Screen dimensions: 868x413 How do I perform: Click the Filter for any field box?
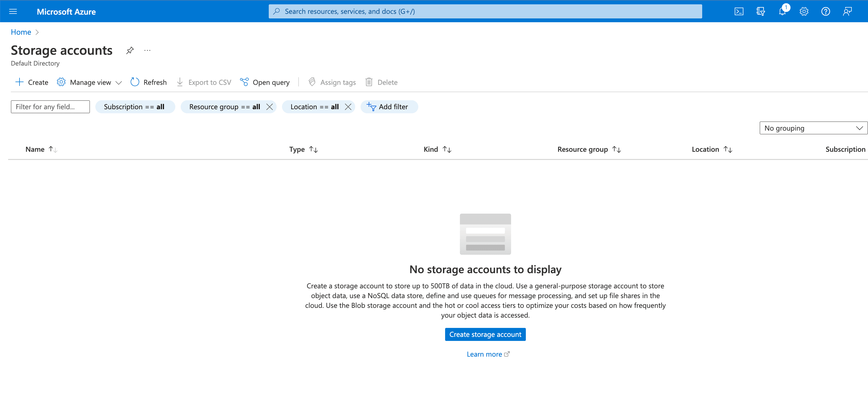50,107
